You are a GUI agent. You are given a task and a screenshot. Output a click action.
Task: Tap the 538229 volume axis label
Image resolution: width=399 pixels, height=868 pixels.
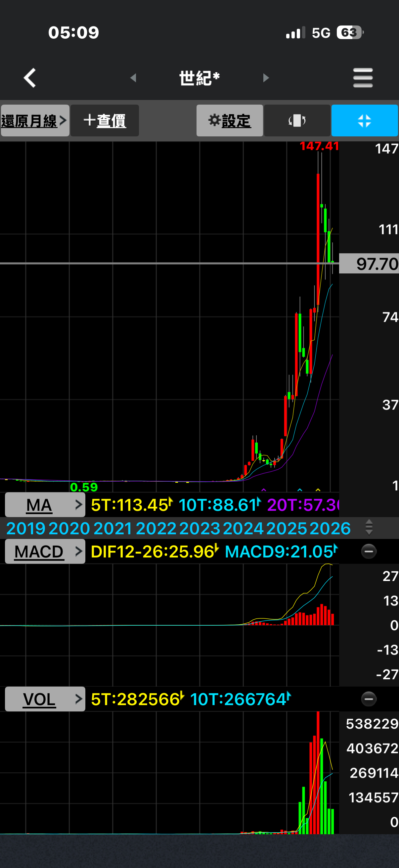tap(372, 724)
